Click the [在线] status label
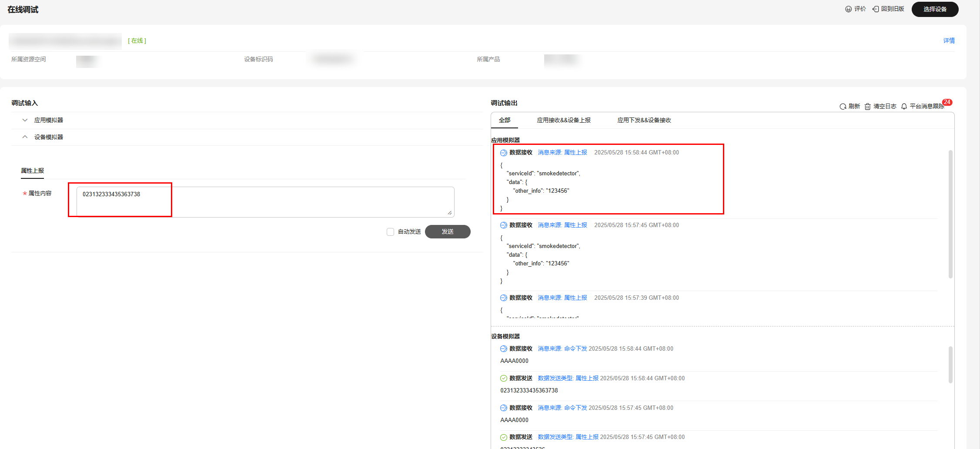980x449 pixels. click(x=137, y=40)
